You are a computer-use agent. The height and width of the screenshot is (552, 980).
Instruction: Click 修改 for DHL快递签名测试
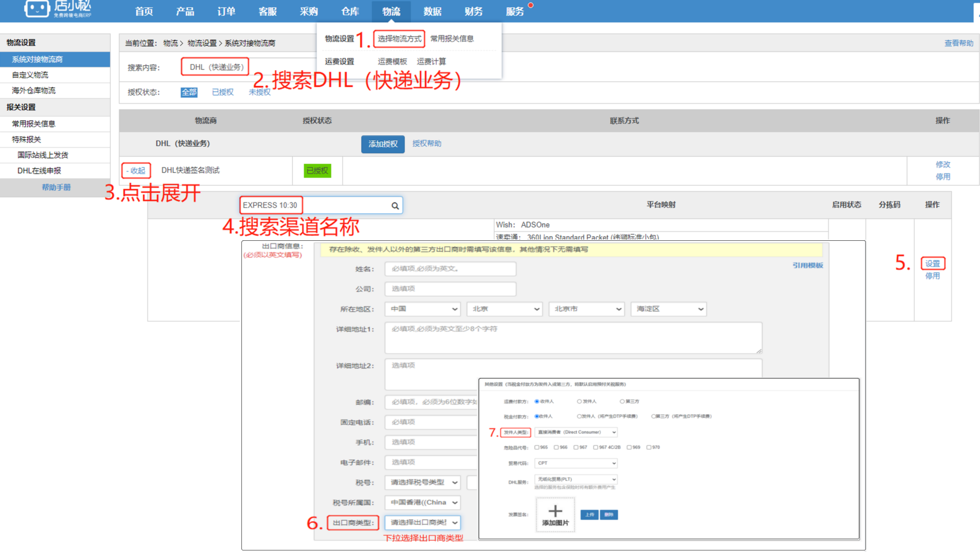pos(943,164)
